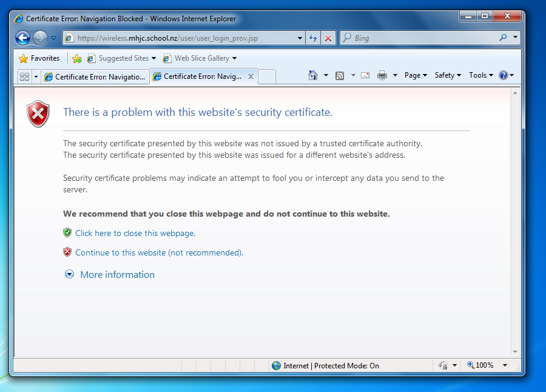Open the address bar history dropdown
546x392 pixels.
(300, 38)
